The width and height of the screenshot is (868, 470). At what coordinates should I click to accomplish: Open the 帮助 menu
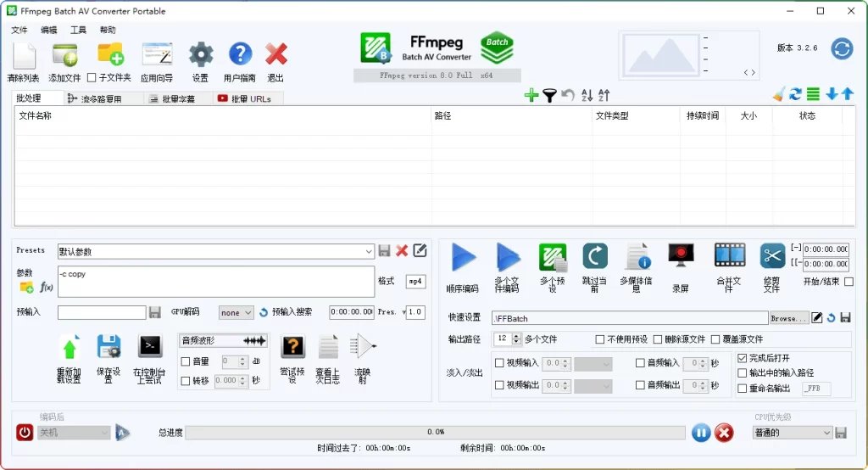pyautogui.click(x=108, y=30)
